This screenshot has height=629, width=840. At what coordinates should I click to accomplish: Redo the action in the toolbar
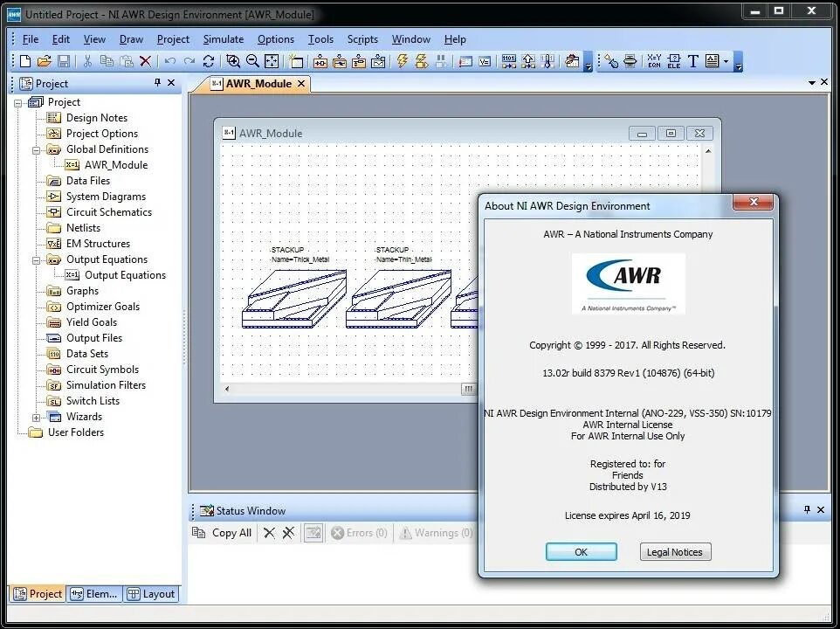[189, 61]
